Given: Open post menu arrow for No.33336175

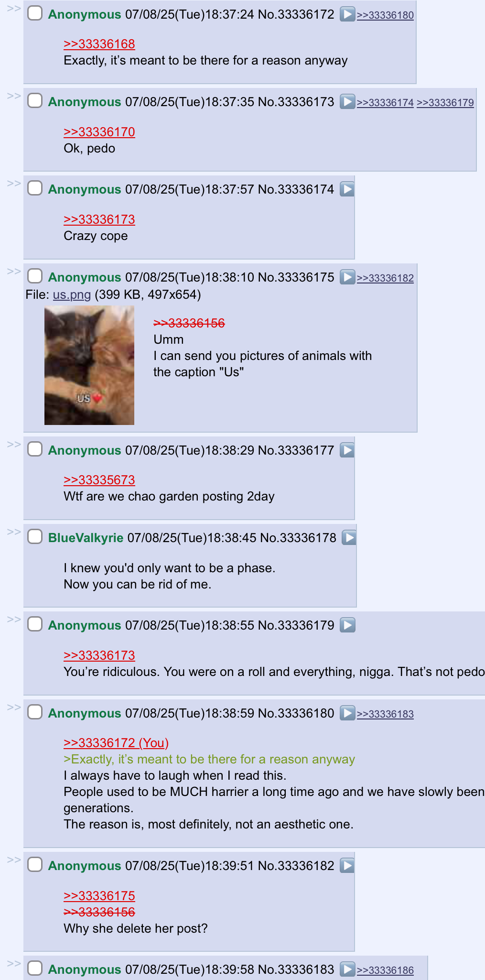Looking at the screenshot, I should coord(347,277).
